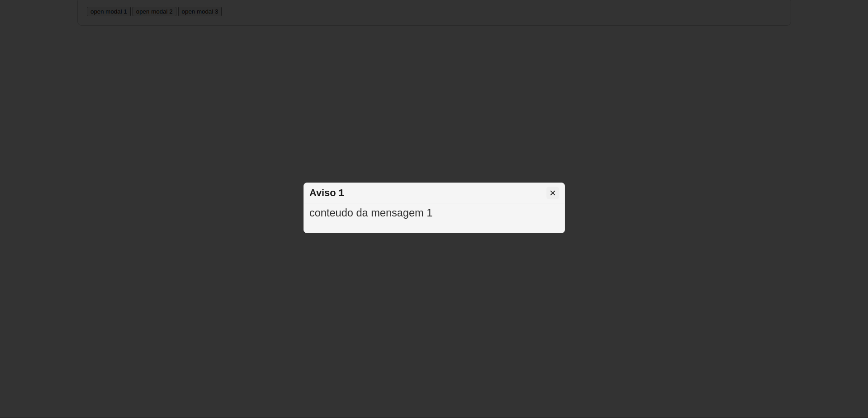Dismiss the Aviso 1 dialog via its cross icon
This screenshot has height=418, width=868.
tap(552, 193)
